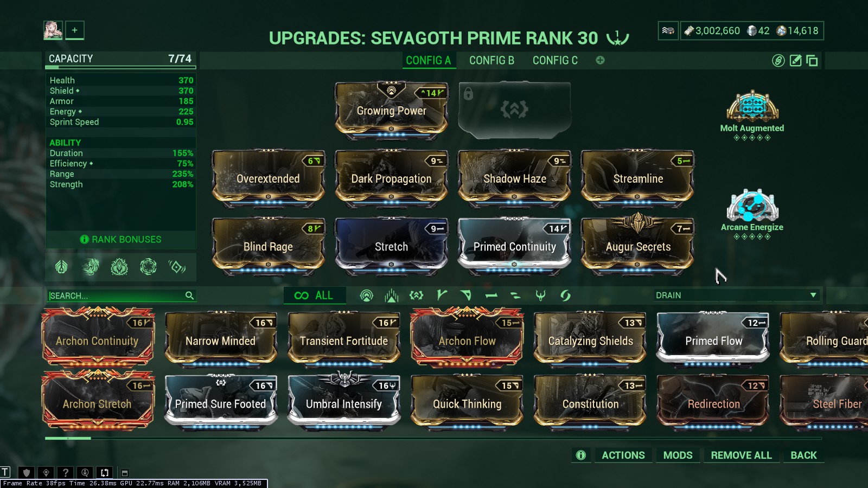Click the copy config icon
Screen dimensions: 868x488
coord(812,61)
